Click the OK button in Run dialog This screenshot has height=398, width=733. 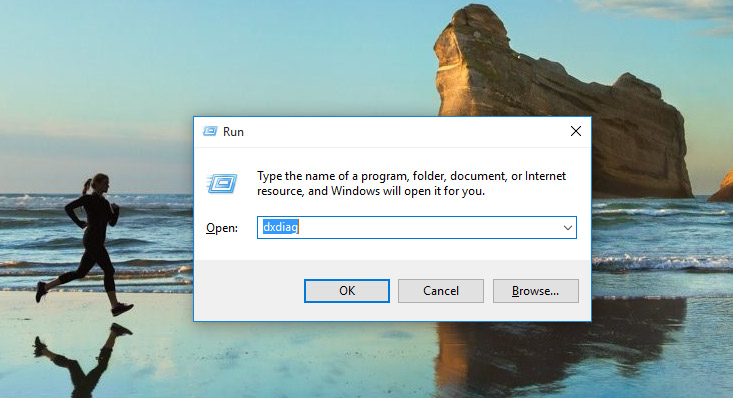(x=346, y=291)
